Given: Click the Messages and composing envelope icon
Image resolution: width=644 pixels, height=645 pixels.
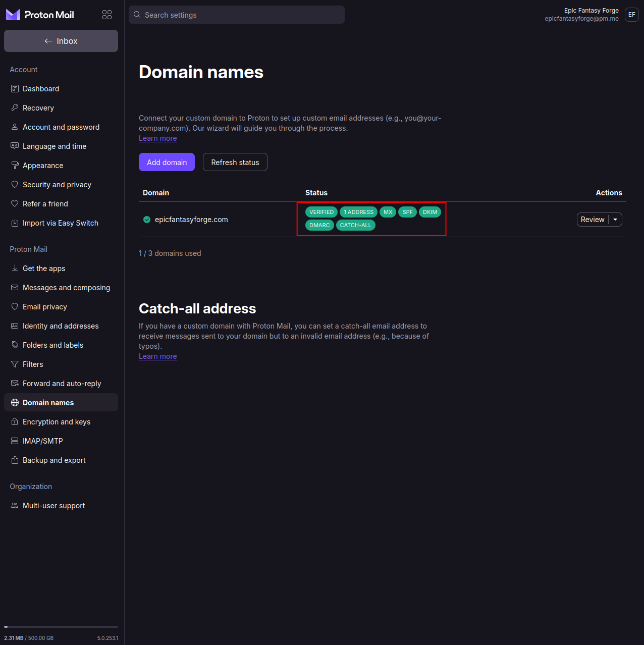Looking at the screenshot, I should 15,288.
